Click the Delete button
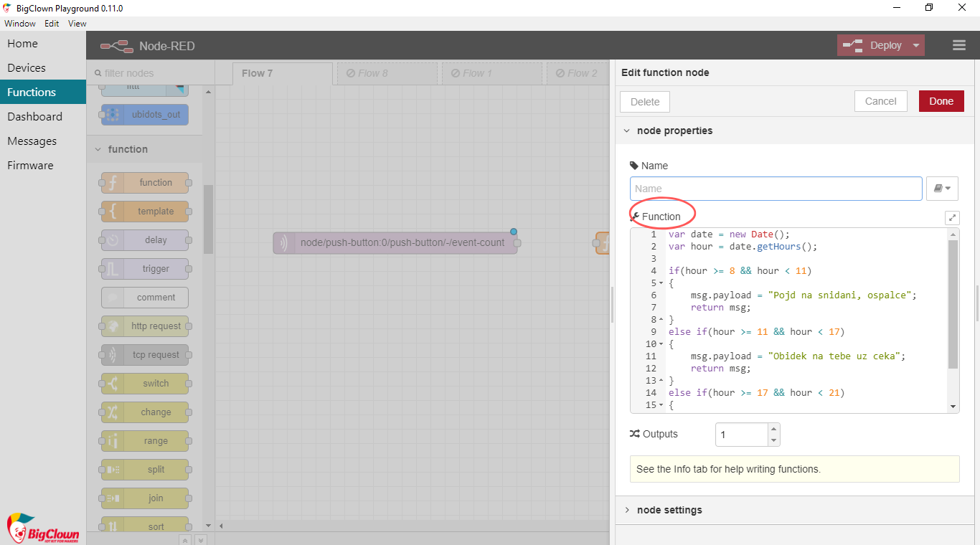 [x=645, y=102]
